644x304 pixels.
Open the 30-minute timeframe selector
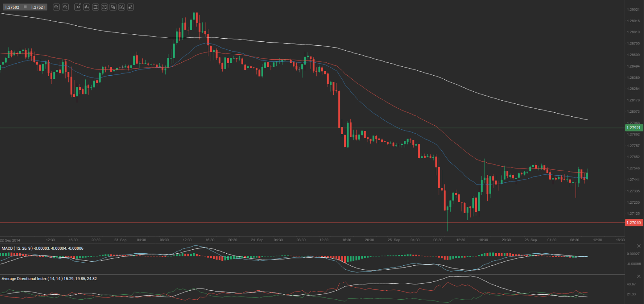tap(78, 7)
